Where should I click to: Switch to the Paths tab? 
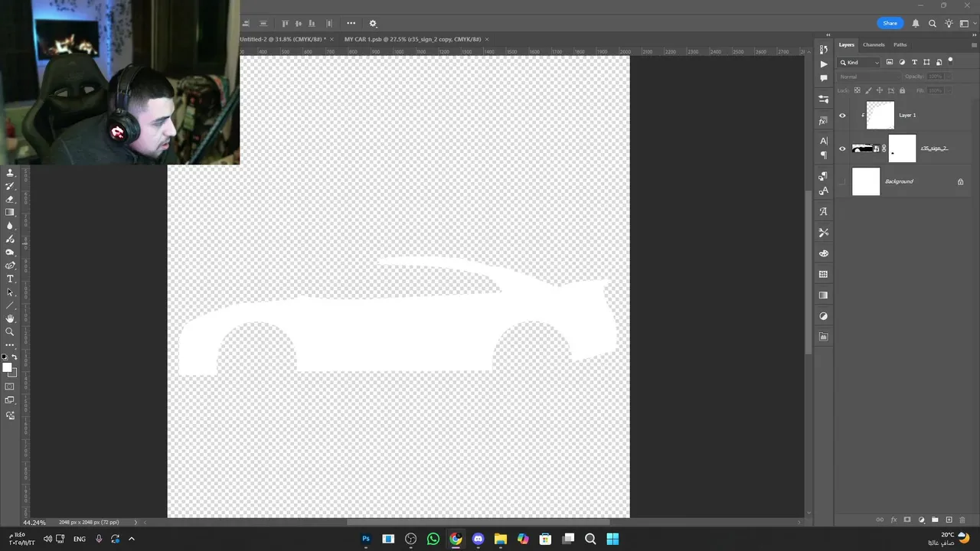point(900,44)
